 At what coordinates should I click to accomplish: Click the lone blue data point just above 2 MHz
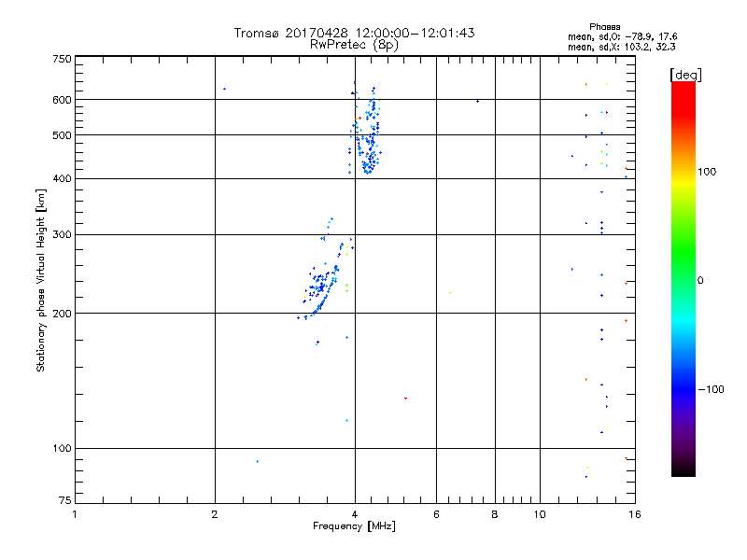(x=224, y=89)
